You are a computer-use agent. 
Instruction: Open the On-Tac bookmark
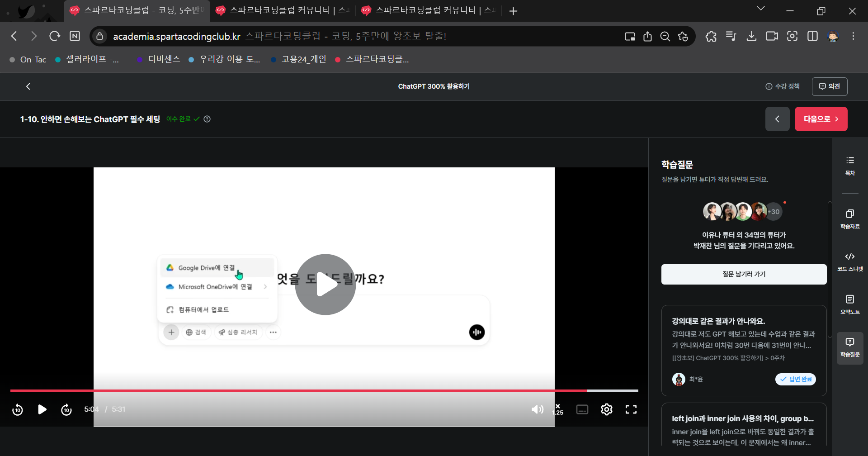tap(28, 59)
